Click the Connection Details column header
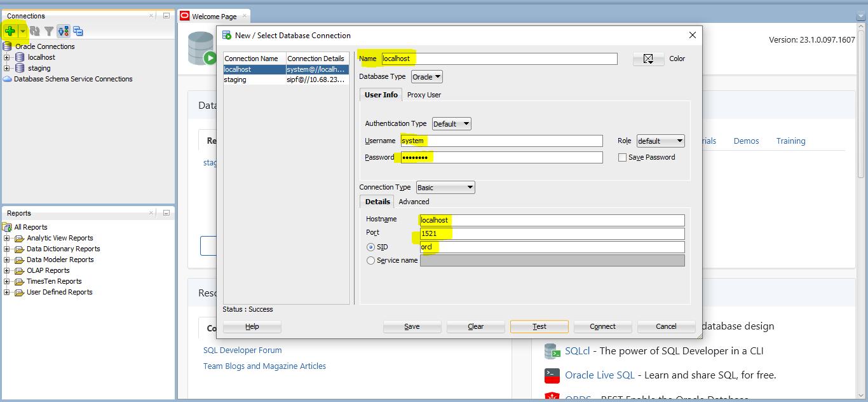The height and width of the screenshot is (402, 868). (x=317, y=59)
